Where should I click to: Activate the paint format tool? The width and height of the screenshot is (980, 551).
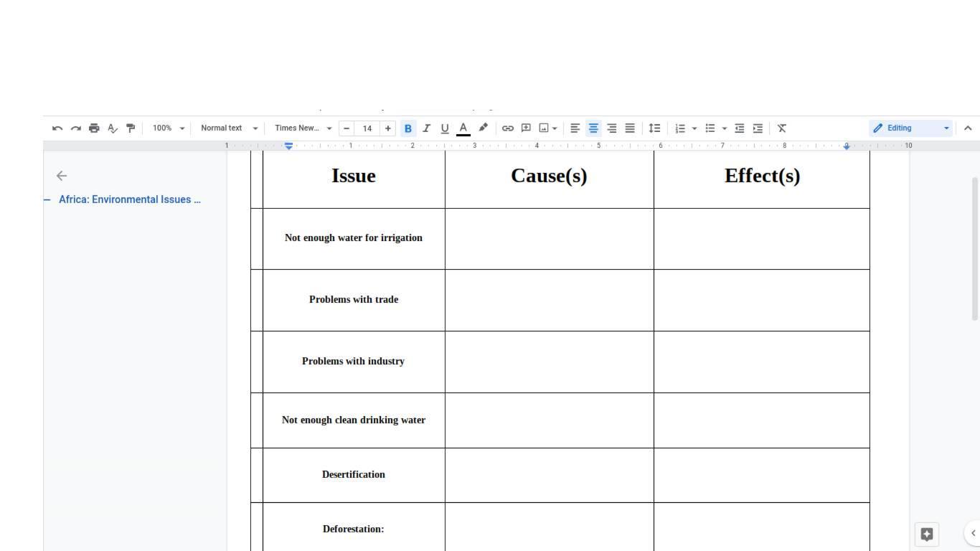131,128
